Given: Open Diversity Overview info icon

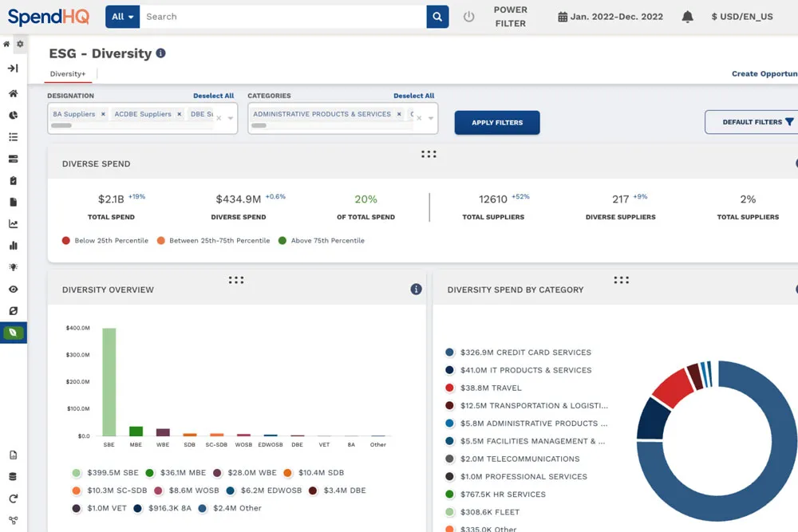Looking at the screenshot, I should click(416, 290).
